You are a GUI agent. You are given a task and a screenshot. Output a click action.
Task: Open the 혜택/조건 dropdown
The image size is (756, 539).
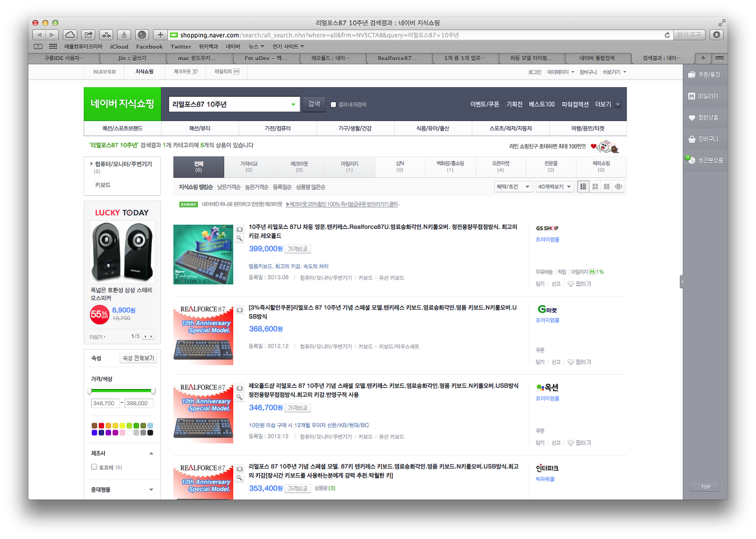[x=513, y=187]
